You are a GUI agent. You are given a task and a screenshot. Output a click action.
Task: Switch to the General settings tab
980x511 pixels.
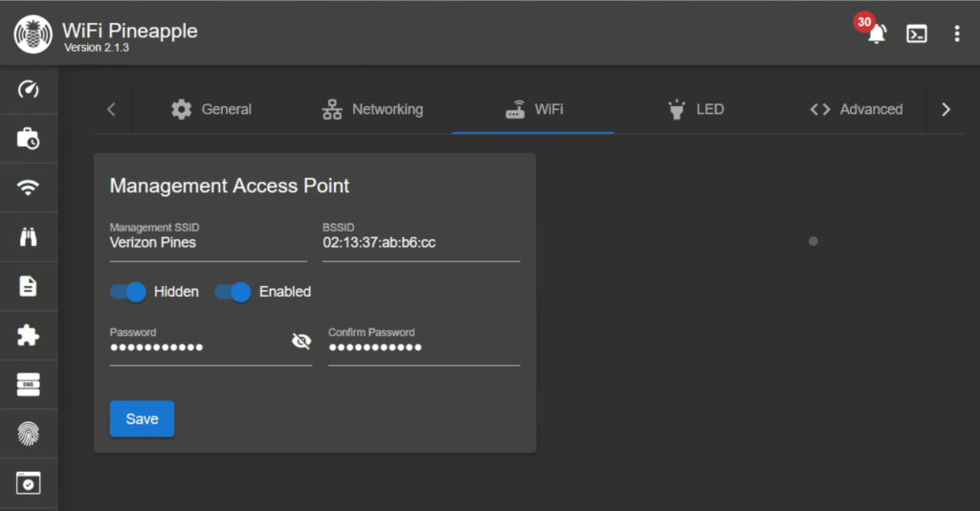click(212, 109)
